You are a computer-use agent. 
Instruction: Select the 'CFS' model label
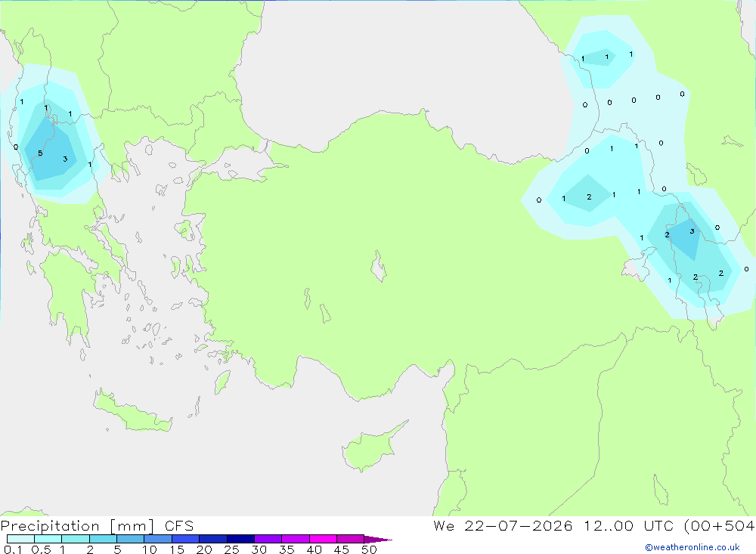click(179, 526)
